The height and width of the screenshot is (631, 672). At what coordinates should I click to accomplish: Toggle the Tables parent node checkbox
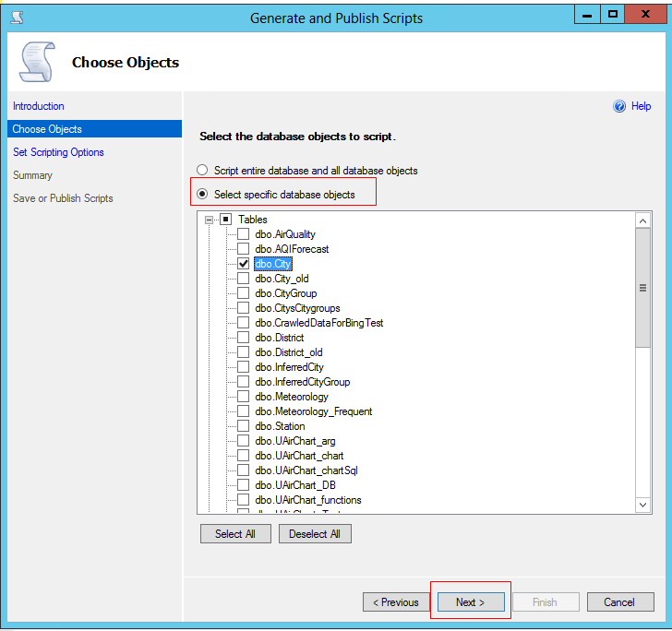pos(226,220)
